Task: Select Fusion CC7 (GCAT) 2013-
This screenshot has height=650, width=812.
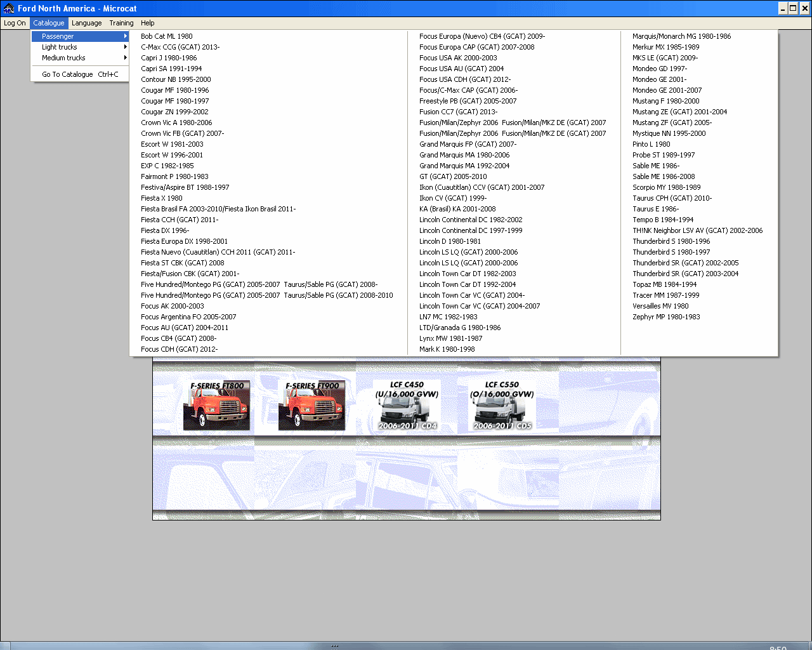Action: pyautogui.click(x=458, y=112)
